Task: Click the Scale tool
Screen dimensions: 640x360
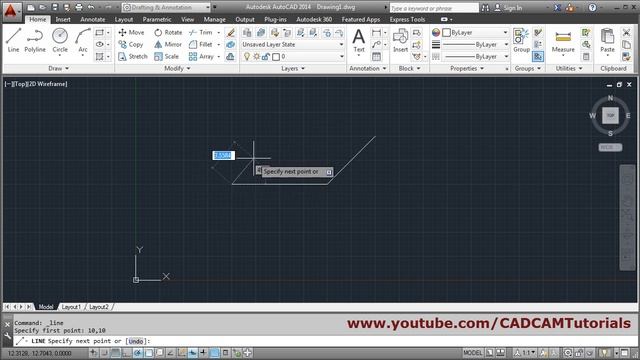Action: (x=167, y=57)
